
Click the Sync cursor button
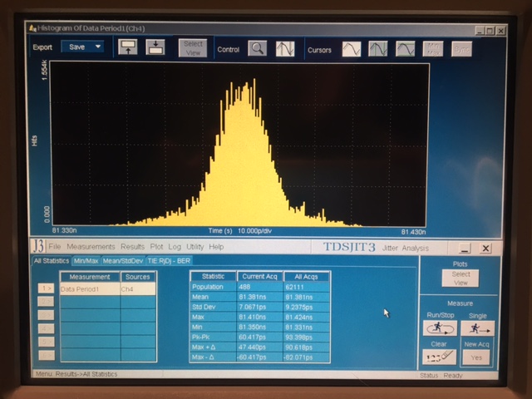click(x=461, y=49)
